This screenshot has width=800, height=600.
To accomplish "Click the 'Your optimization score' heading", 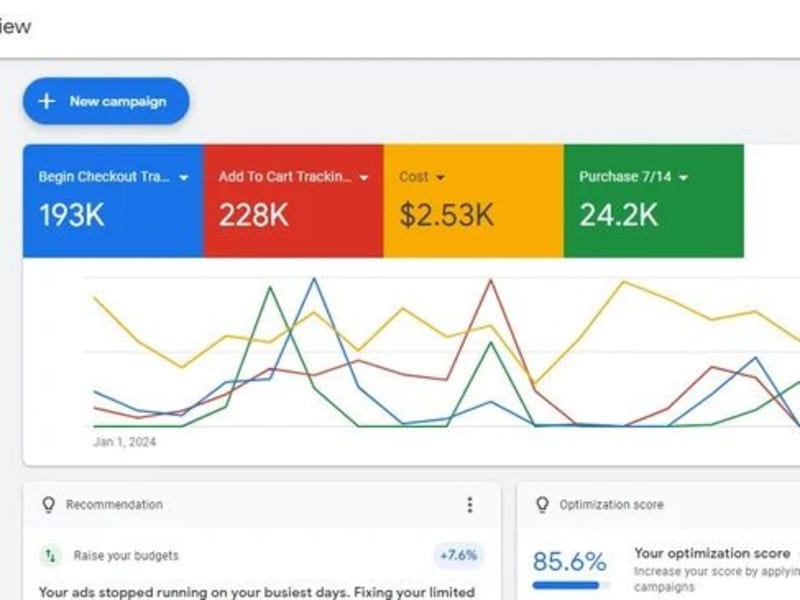I will pos(712,553).
